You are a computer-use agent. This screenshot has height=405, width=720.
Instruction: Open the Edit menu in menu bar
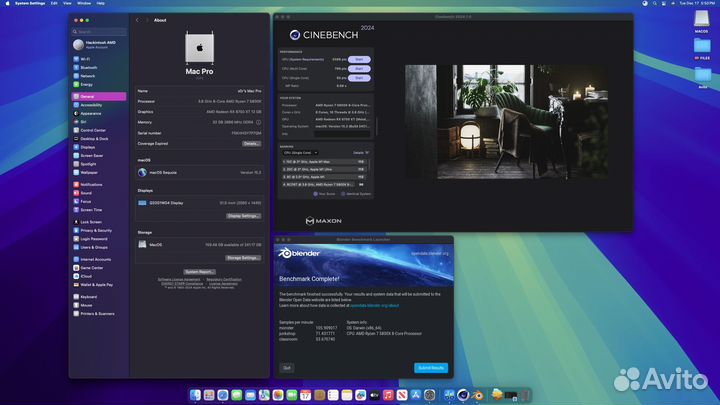[54, 3]
